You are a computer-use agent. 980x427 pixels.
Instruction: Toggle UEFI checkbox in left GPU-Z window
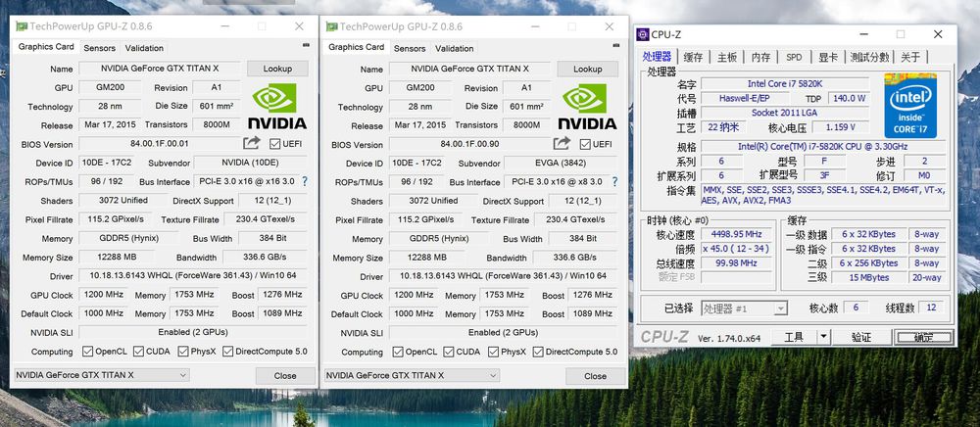[x=274, y=144]
